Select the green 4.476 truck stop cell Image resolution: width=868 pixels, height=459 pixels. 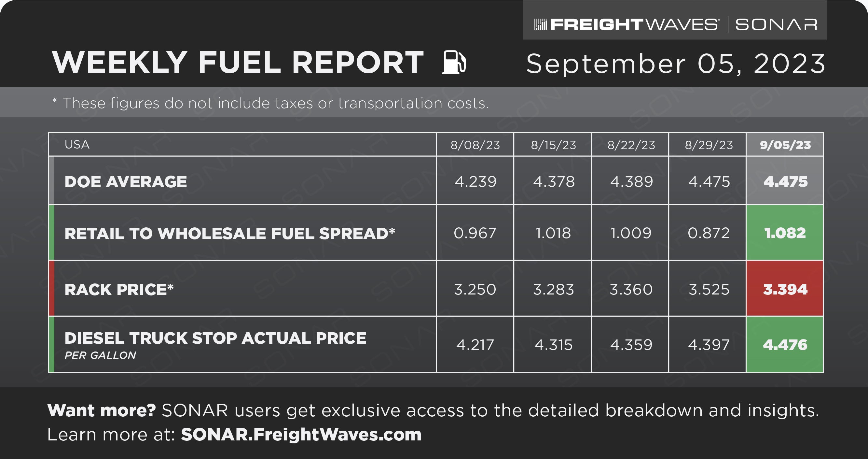pyautogui.click(x=785, y=345)
